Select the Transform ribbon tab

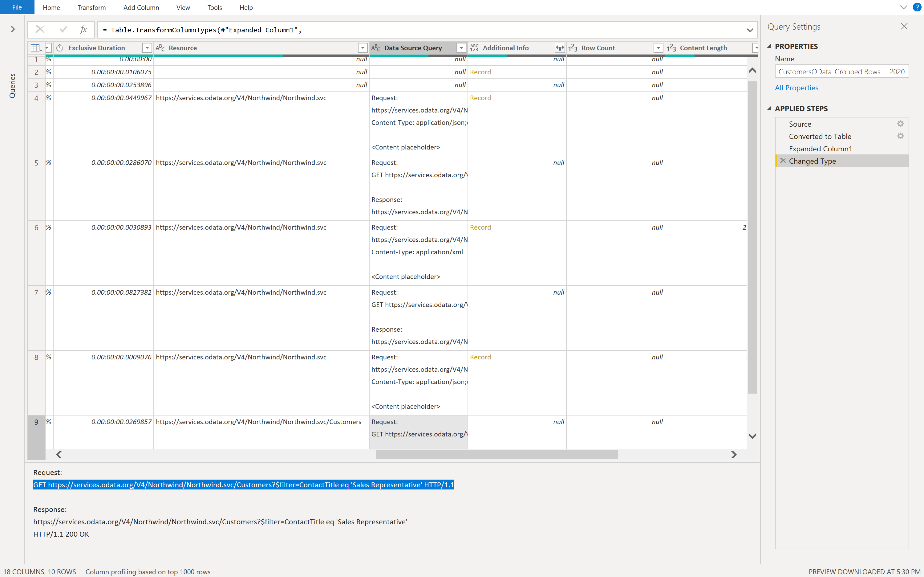point(90,7)
